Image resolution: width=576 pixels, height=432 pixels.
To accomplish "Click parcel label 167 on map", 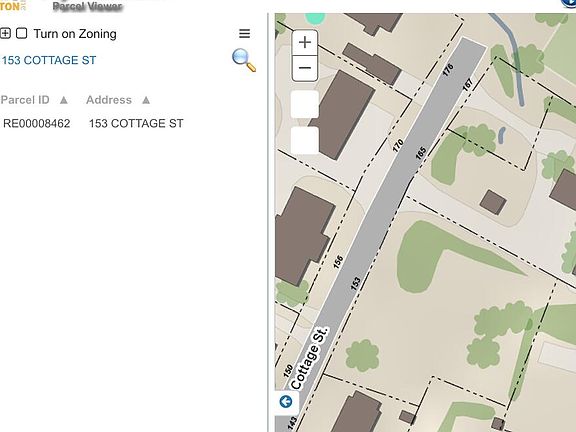I will pos(468,84).
